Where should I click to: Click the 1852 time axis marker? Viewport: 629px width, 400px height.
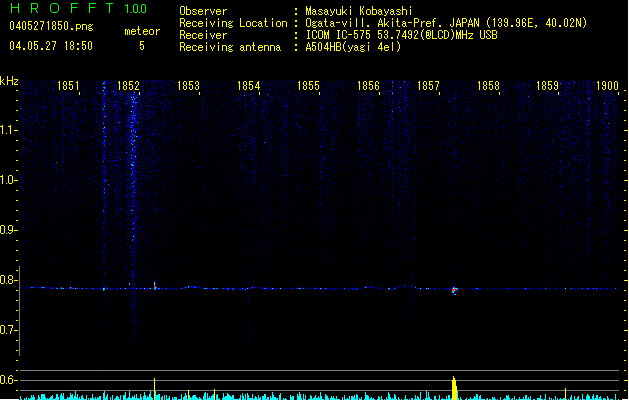pos(128,86)
